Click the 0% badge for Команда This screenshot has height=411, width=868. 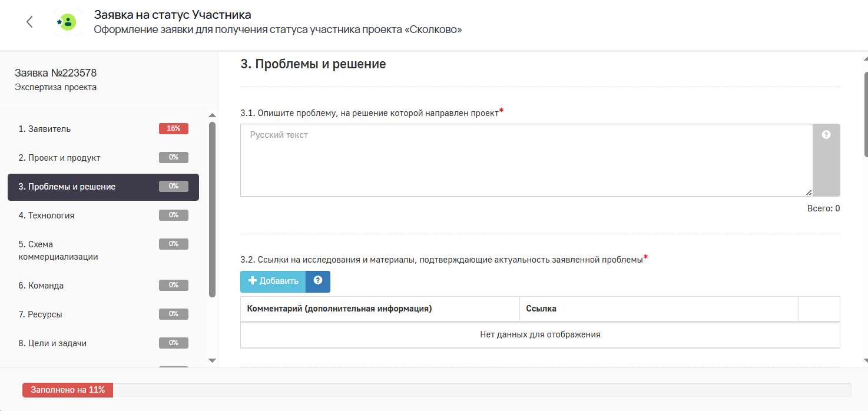point(174,286)
